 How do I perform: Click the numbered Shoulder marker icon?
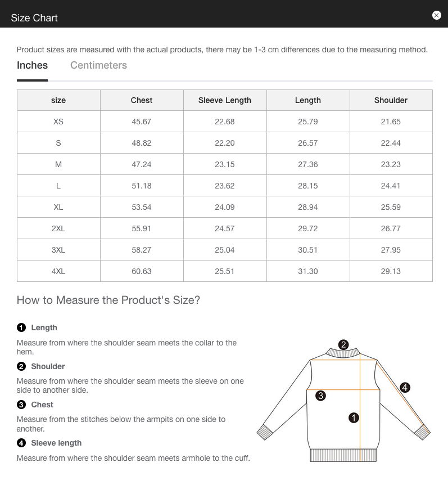(21, 366)
